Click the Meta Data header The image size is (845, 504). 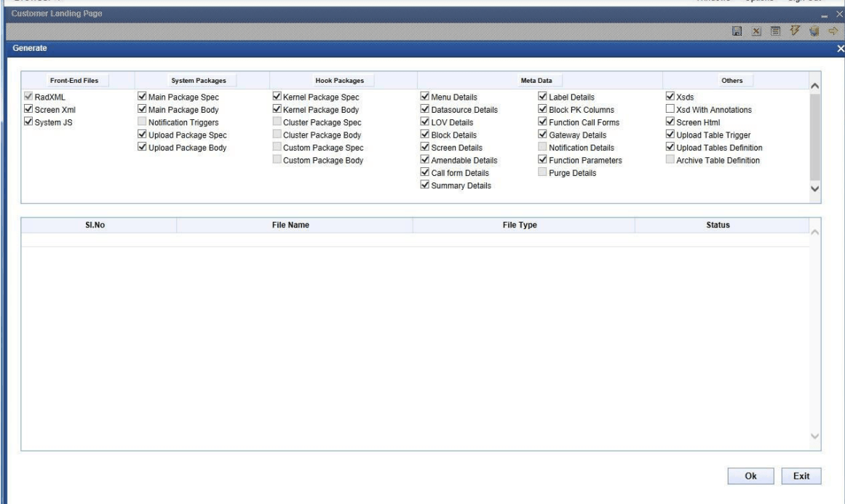[536, 80]
